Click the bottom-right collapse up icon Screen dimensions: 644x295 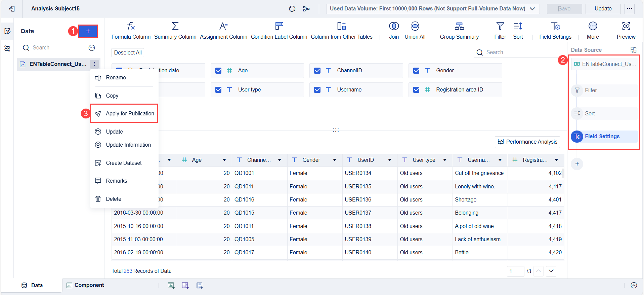pyautogui.click(x=634, y=285)
